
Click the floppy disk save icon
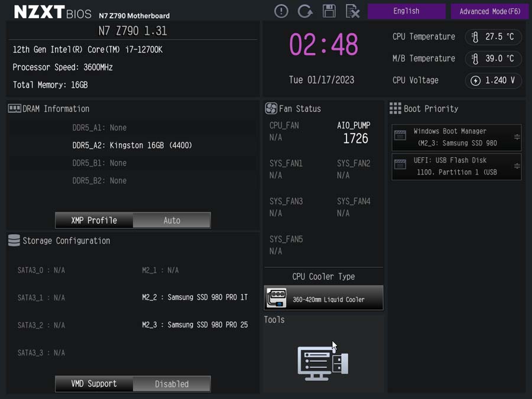coord(329,11)
